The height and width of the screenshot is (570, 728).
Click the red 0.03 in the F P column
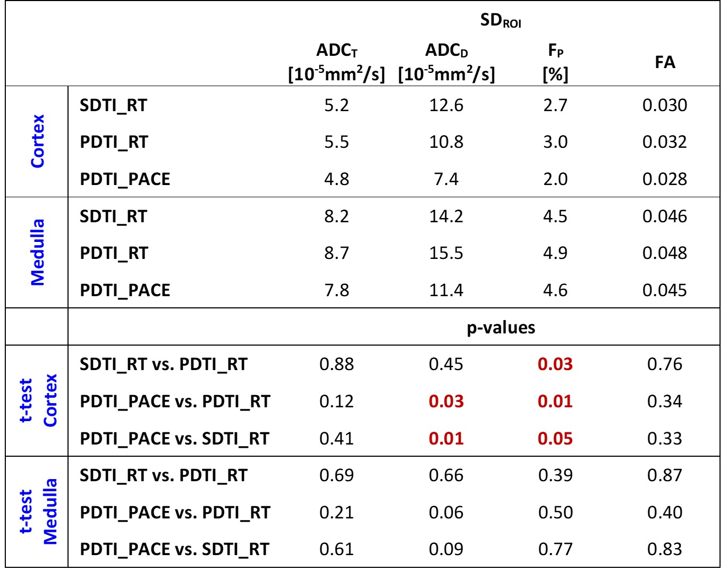(555, 364)
